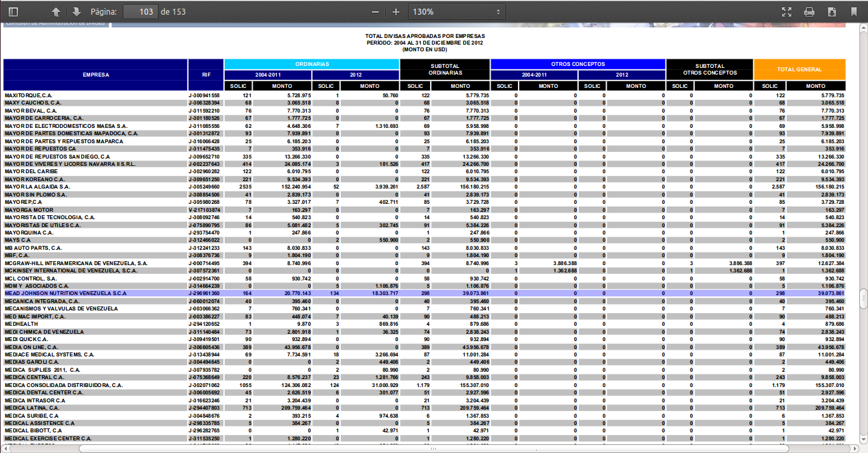The width and height of the screenshot is (868, 453).
Task: Click the (MONTO EN USD) subtitle
Action: click(x=425, y=49)
